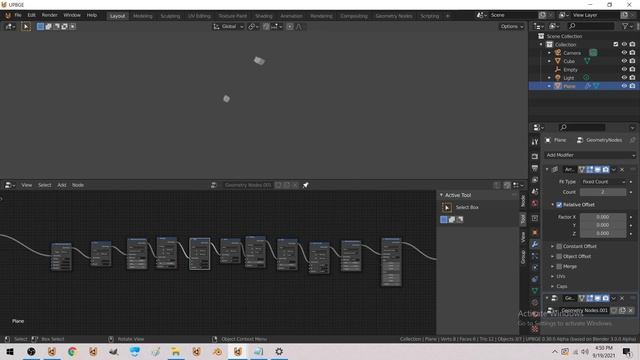The height and width of the screenshot is (360, 640).
Task: Open the Modifier wrench properties tab
Action: pos(535,244)
